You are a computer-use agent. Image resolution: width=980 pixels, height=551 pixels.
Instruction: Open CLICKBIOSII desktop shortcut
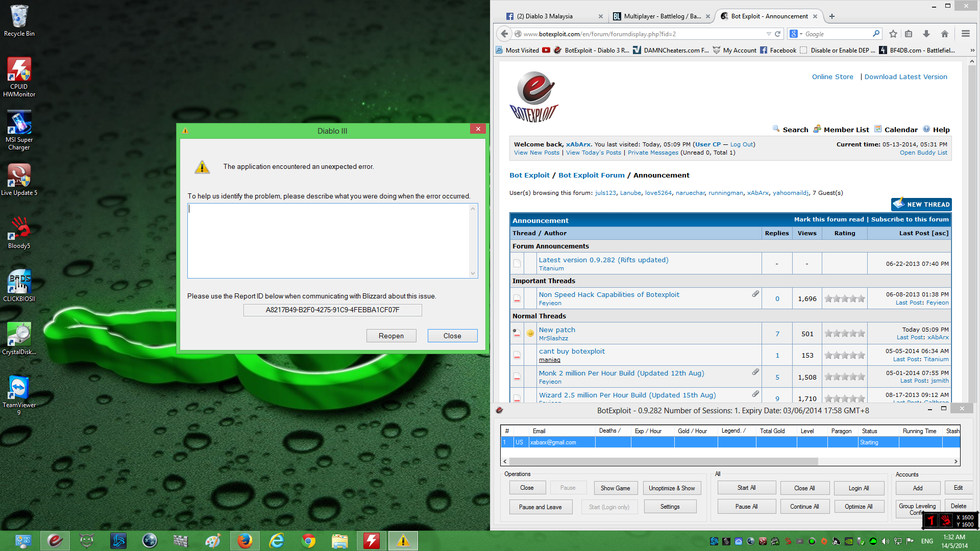pyautogui.click(x=19, y=286)
